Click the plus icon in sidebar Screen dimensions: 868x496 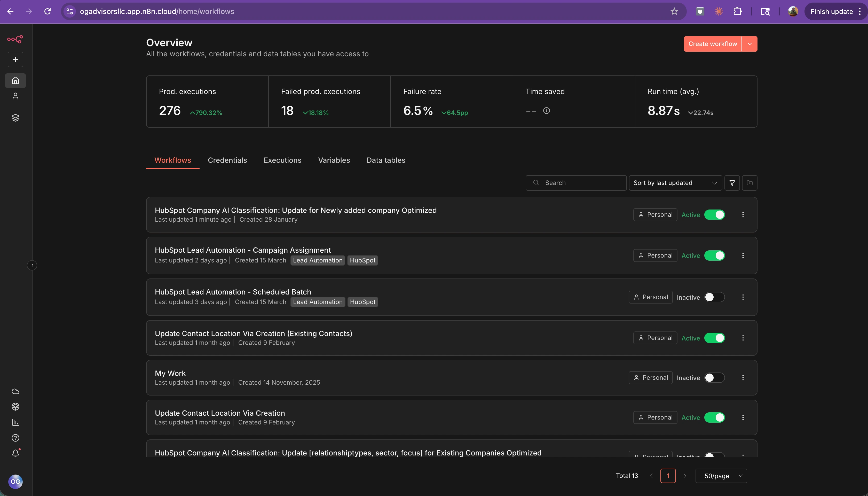click(x=15, y=59)
